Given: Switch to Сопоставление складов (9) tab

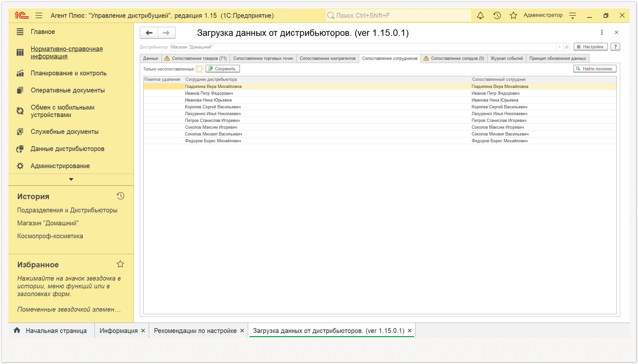Looking at the screenshot, I should click(454, 59).
